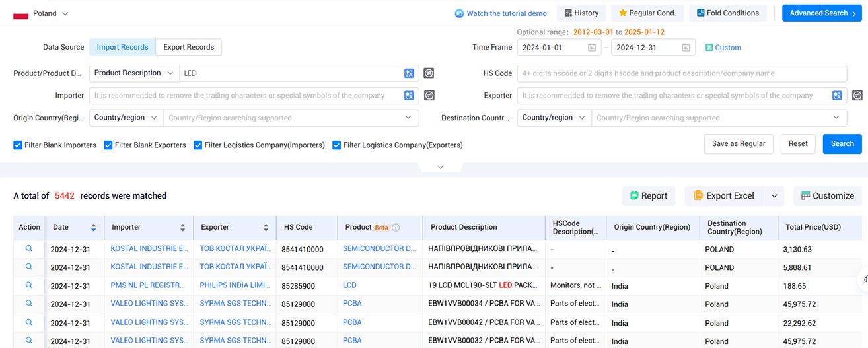Click the Custom time frame icon
This screenshot has width=868, height=348.
(x=709, y=48)
